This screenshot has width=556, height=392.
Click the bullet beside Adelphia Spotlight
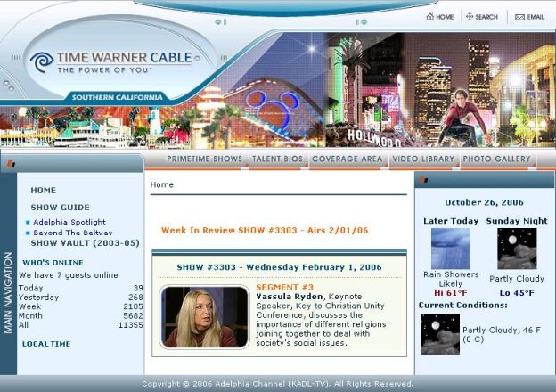click(x=28, y=222)
